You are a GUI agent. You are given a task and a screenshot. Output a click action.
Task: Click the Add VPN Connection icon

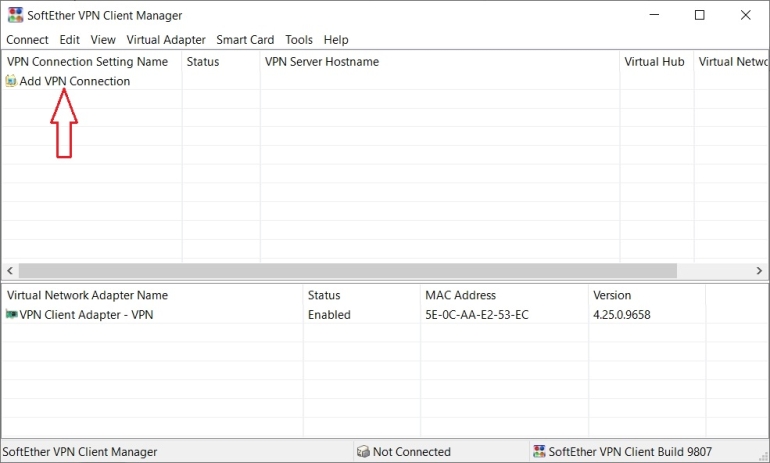[x=11, y=81]
